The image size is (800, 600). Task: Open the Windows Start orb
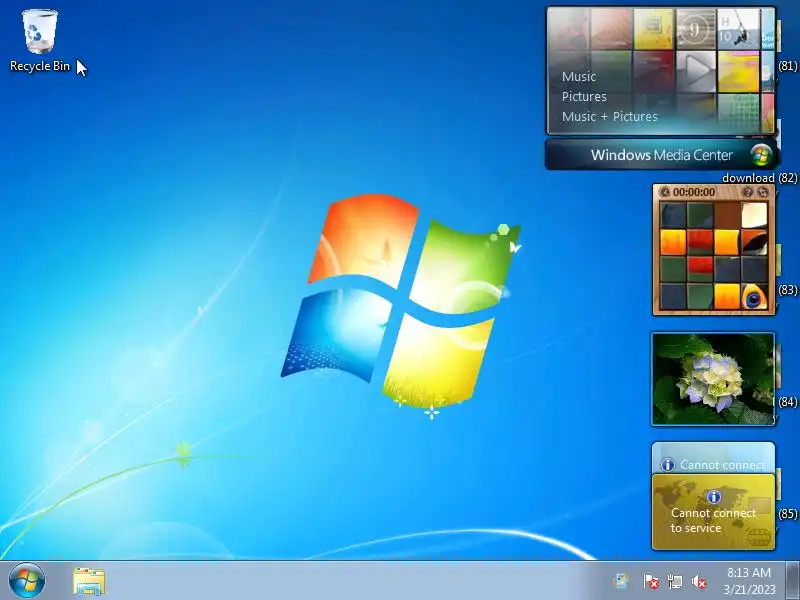(x=27, y=581)
